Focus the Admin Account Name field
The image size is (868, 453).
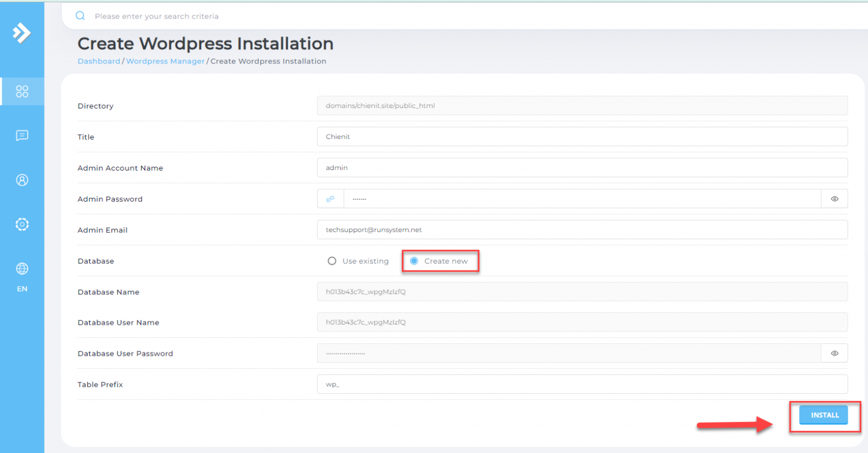(x=582, y=168)
